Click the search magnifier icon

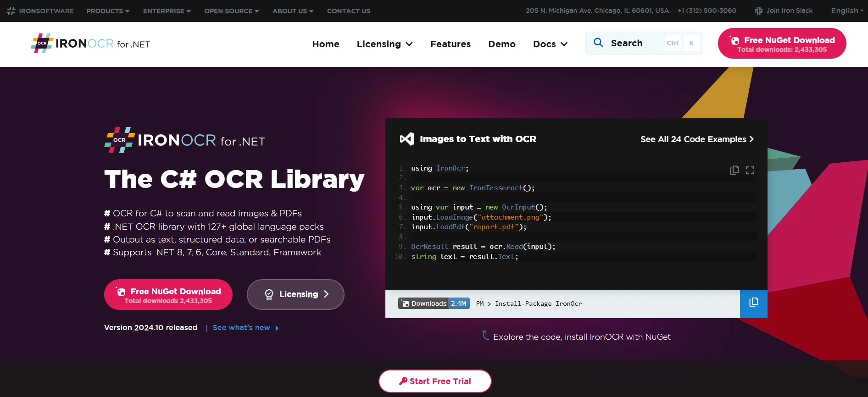pyautogui.click(x=598, y=43)
